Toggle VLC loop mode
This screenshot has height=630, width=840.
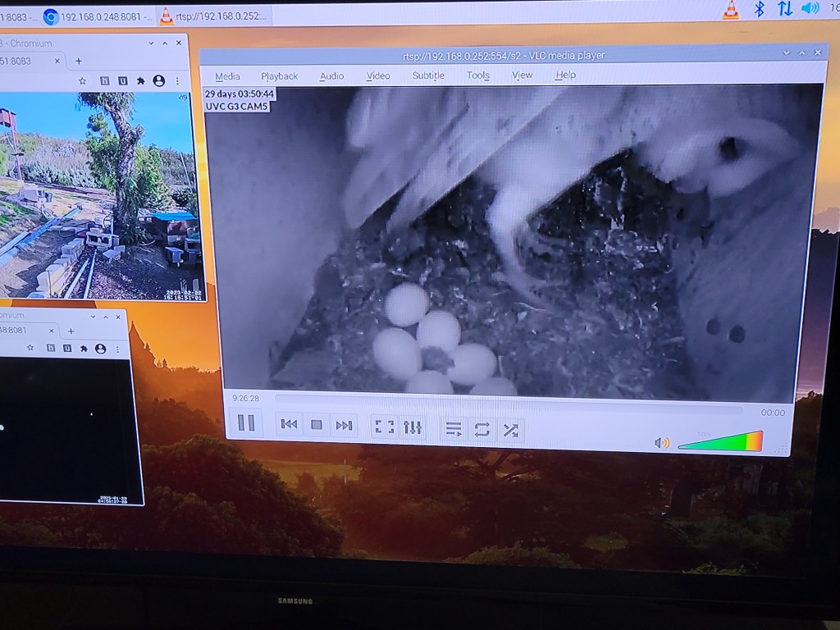pyautogui.click(x=482, y=429)
